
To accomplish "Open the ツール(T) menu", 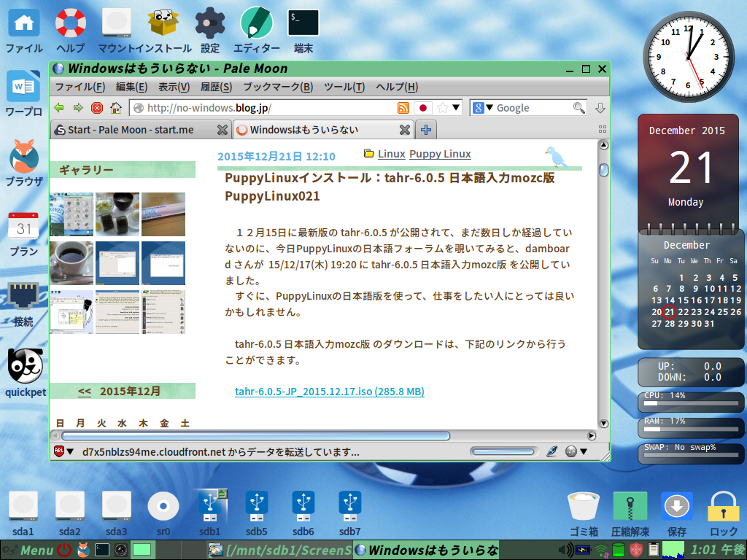I will tap(344, 87).
